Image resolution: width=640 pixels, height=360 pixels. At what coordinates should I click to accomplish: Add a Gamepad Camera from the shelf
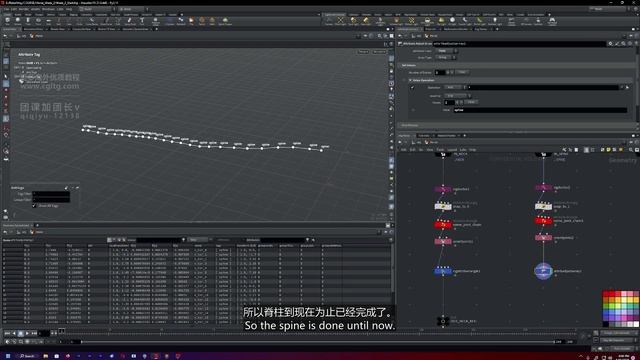coord(552,21)
